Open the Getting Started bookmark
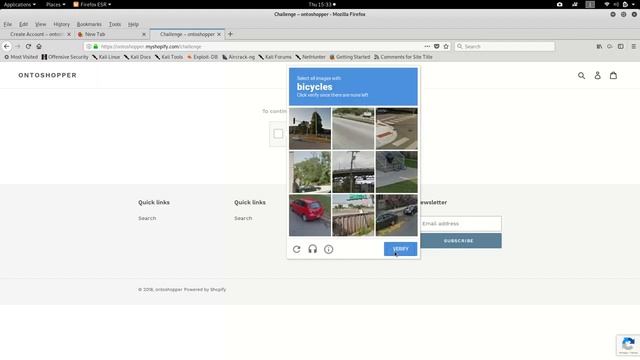The width and height of the screenshot is (640, 360). point(349,57)
